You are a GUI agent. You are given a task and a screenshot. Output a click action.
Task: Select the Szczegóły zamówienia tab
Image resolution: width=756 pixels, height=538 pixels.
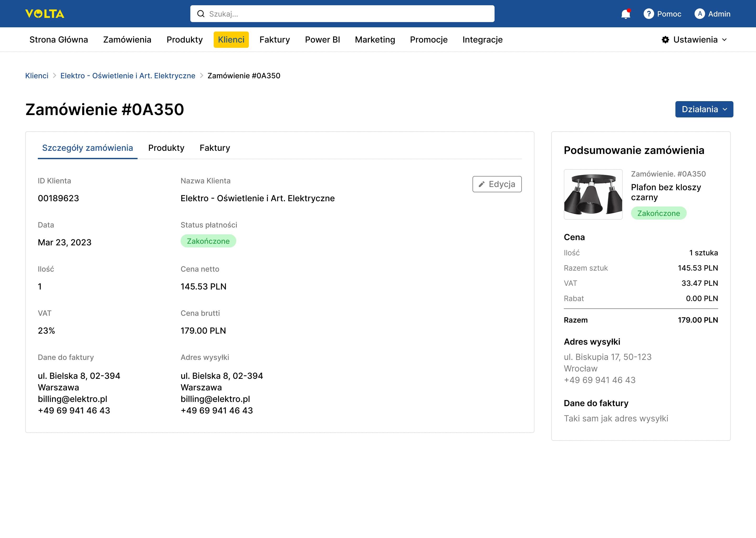[x=87, y=148]
